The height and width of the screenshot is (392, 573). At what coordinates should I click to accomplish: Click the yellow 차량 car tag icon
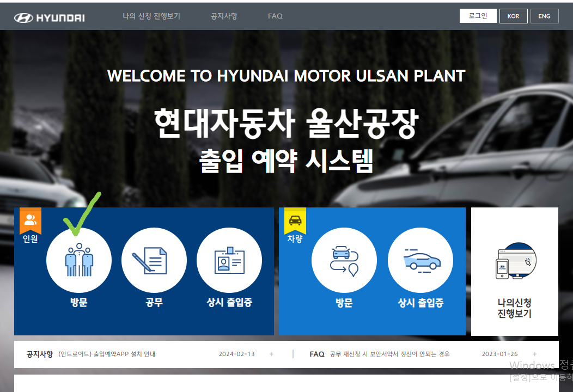[295, 220]
